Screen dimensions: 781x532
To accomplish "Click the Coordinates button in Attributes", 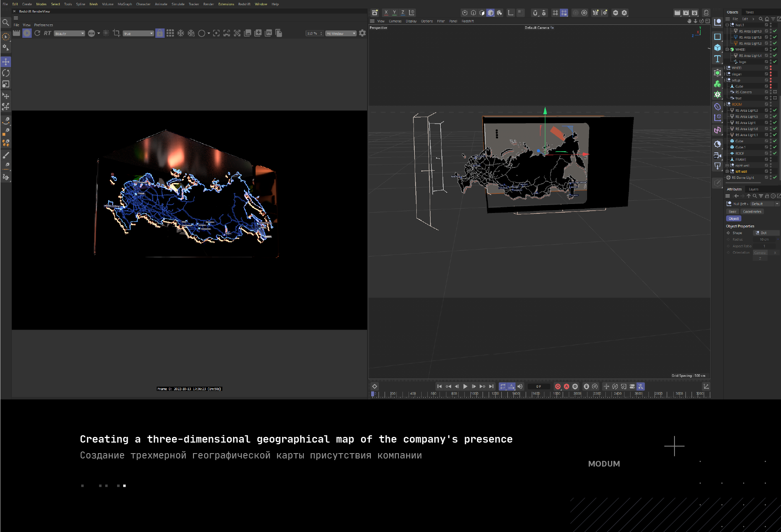I will point(752,212).
